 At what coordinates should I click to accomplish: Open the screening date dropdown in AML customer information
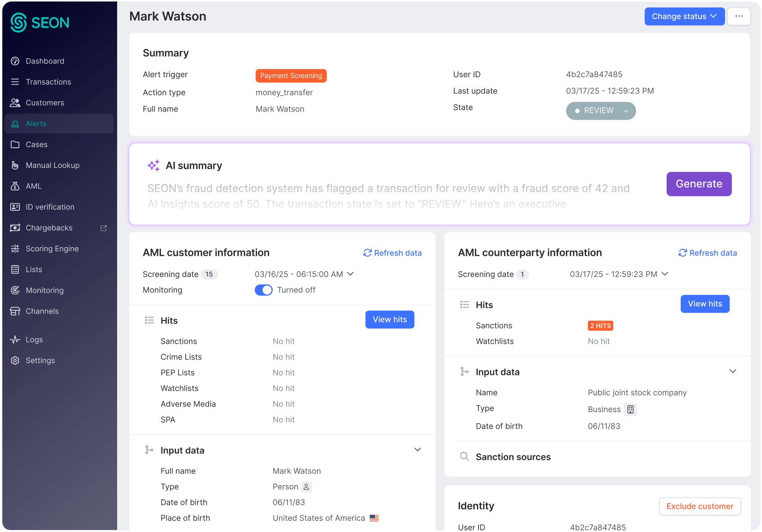(x=350, y=274)
